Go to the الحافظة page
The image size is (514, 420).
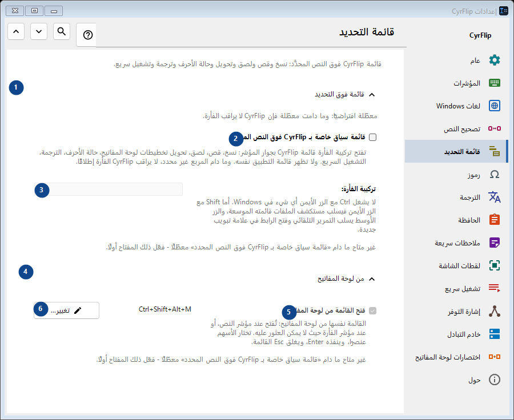point(456,220)
